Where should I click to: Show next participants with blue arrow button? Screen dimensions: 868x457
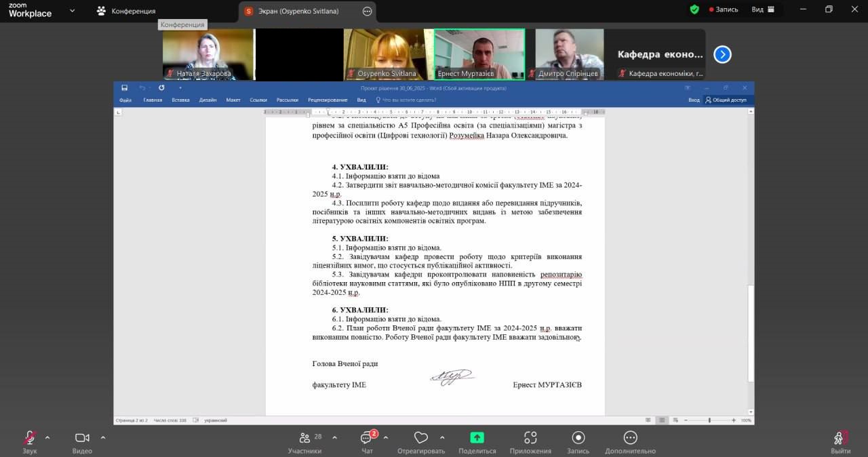pyautogui.click(x=722, y=54)
